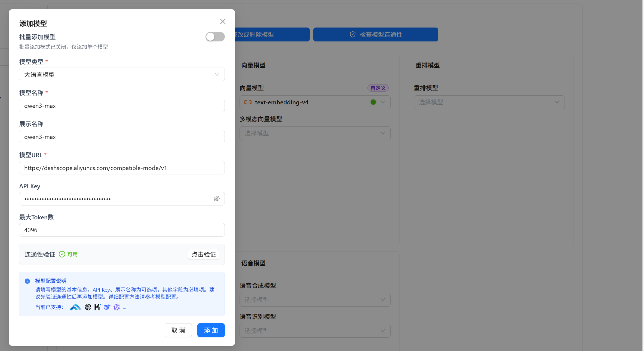
Task: Click the shield icon on 检查模型连通性
Action: (352, 34)
